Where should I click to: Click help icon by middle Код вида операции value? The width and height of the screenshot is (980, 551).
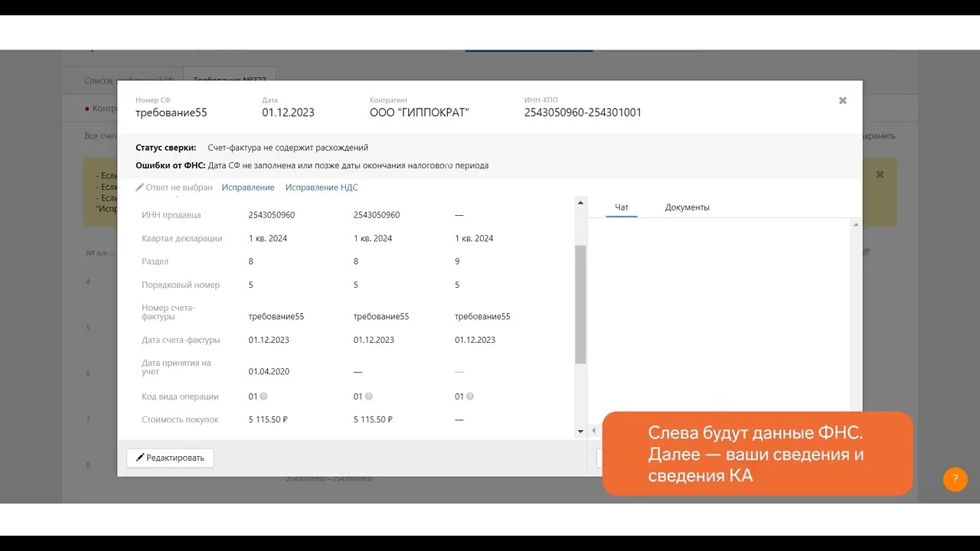tap(369, 396)
